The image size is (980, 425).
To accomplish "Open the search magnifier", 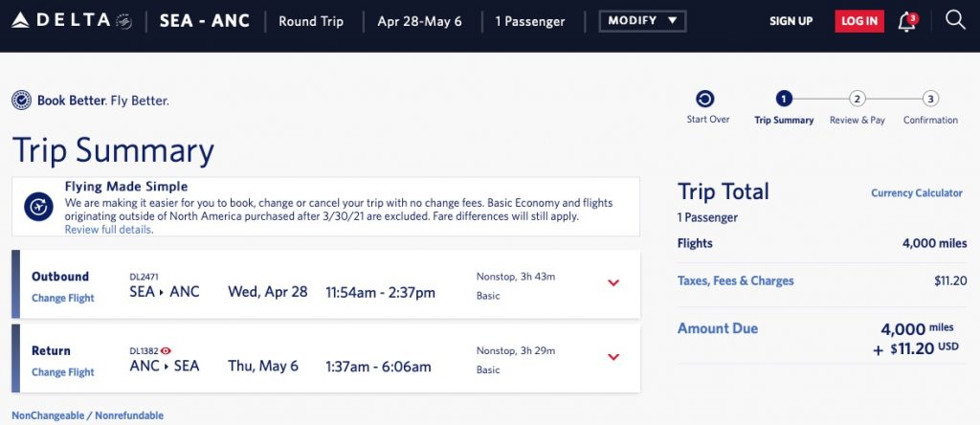I will [x=954, y=20].
